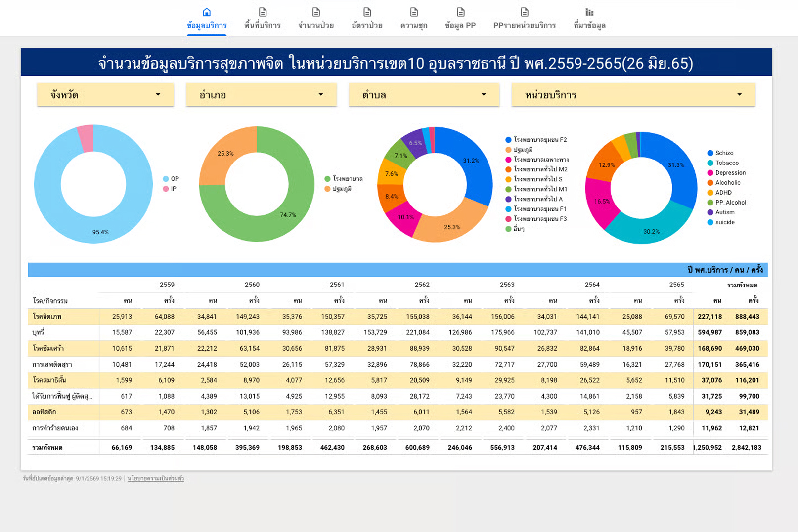This screenshot has height=532, width=798.
Task: Click the home icon above ข้อมูลบริการ
Action: tap(207, 12)
